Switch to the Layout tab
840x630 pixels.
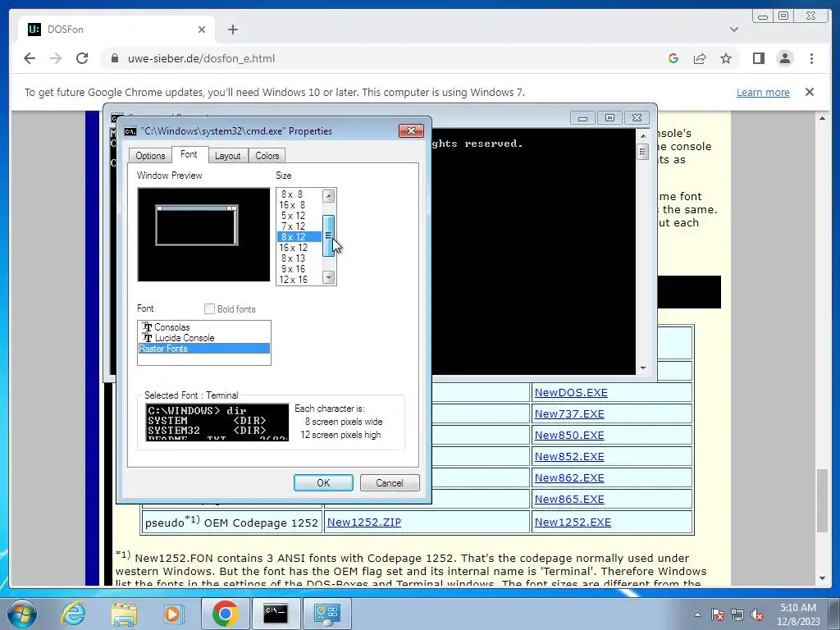(x=228, y=156)
